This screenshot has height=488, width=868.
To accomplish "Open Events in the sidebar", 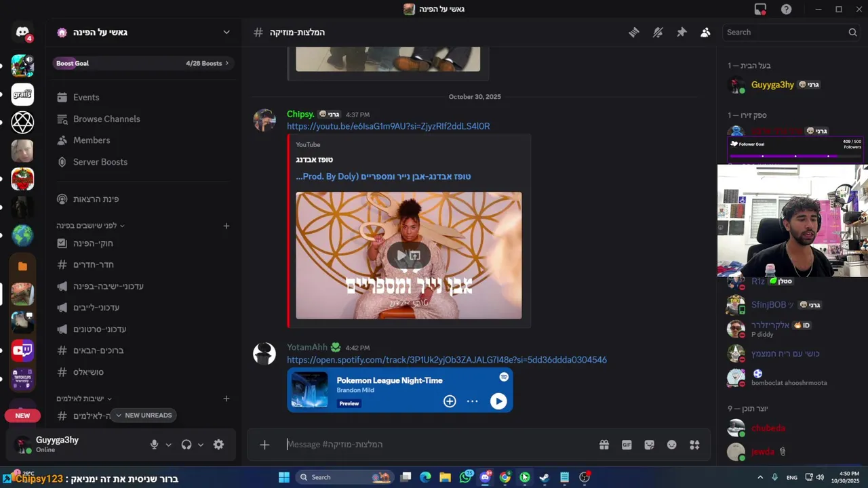I will [144, 98].
